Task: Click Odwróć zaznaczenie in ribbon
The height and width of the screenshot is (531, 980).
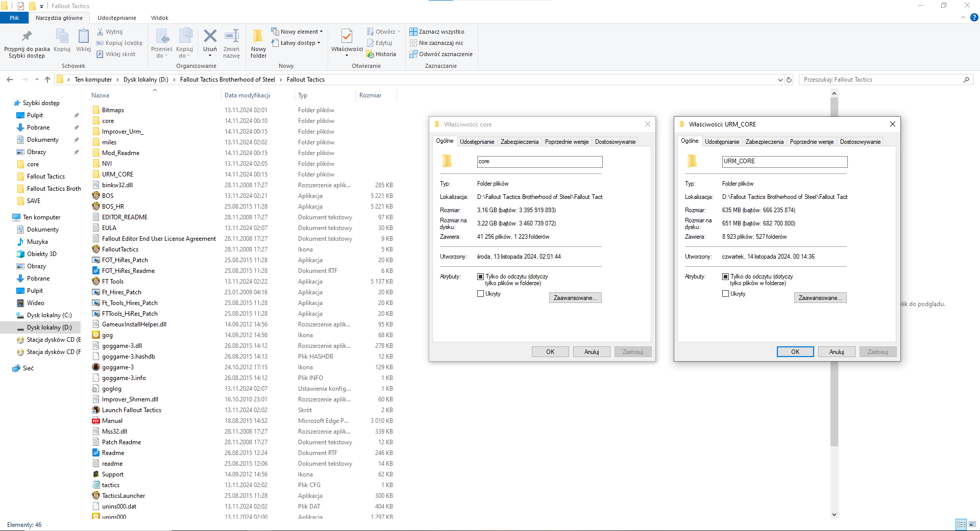Action: tap(441, 54)
